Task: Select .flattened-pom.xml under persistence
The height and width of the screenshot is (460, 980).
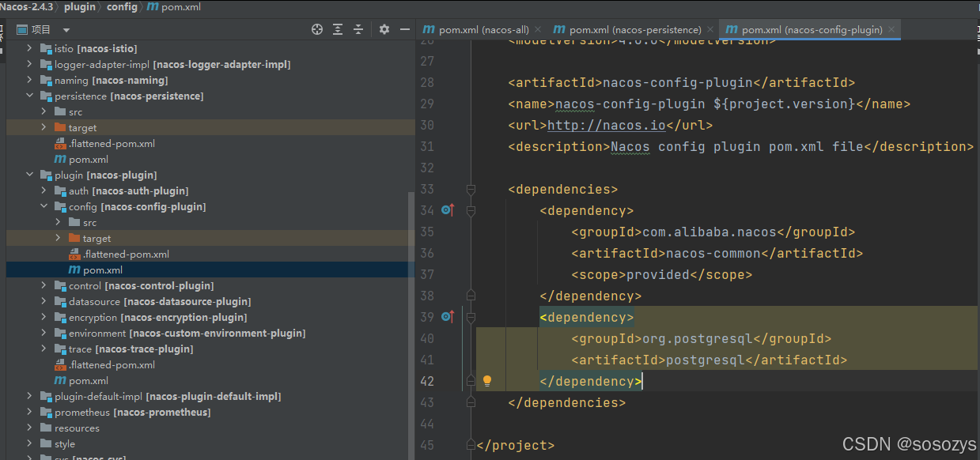Action: (x=112, y=143)
